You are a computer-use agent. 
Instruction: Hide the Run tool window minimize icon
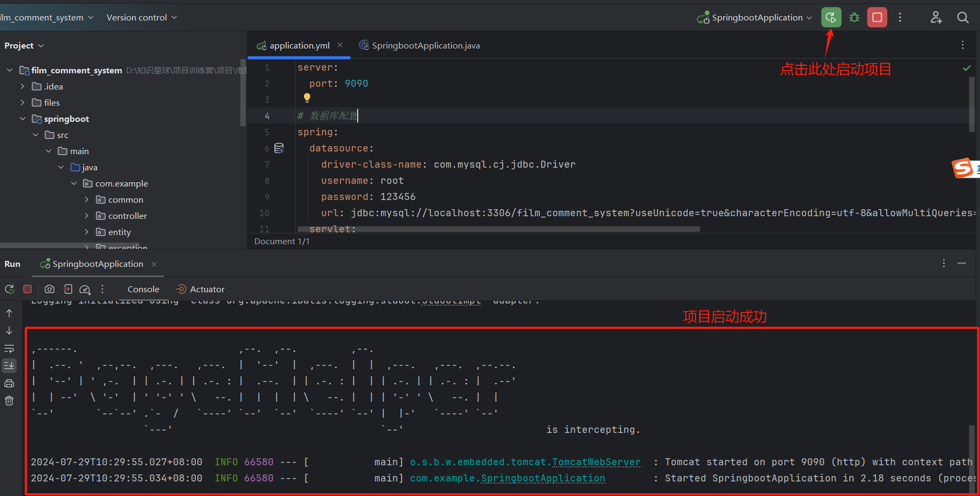(962, 263)
